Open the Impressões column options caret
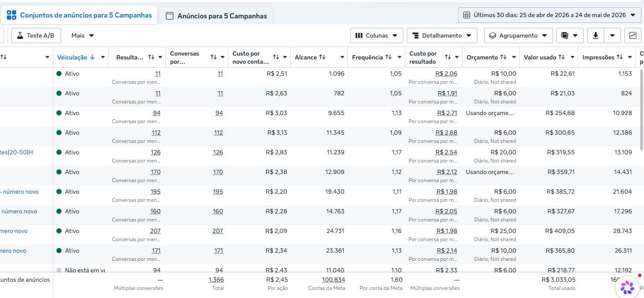Screen dimensions: 644x298 (x=630, y=57)
